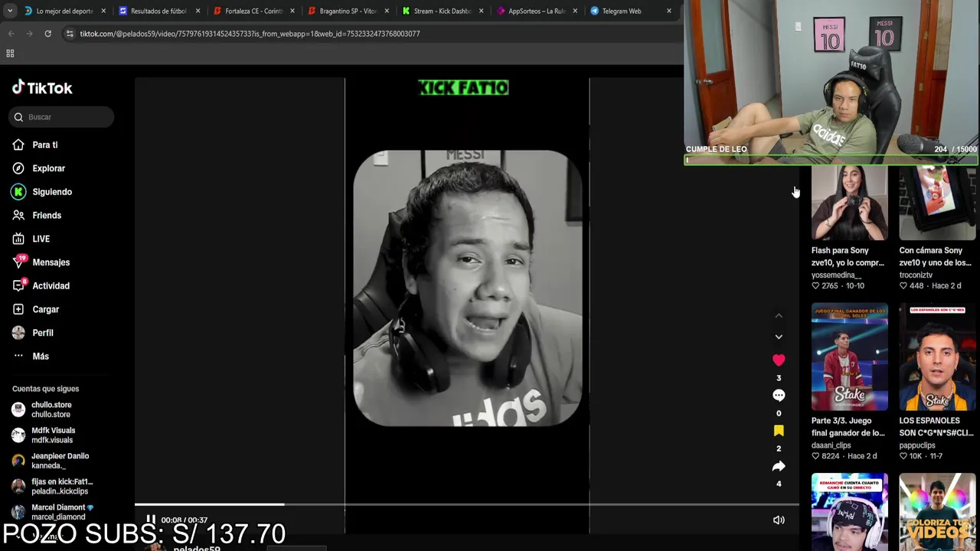Open Jeanpieer Danilo followed account
Screen dimensions: 980x551
(x=60, y=461)
